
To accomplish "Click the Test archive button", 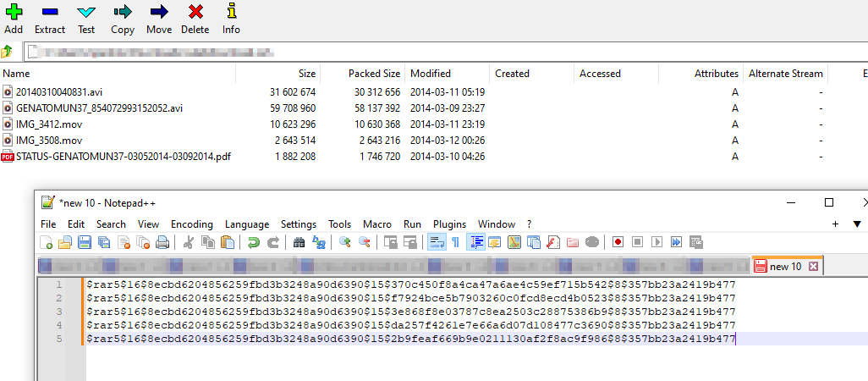I will tap(86, 19).
